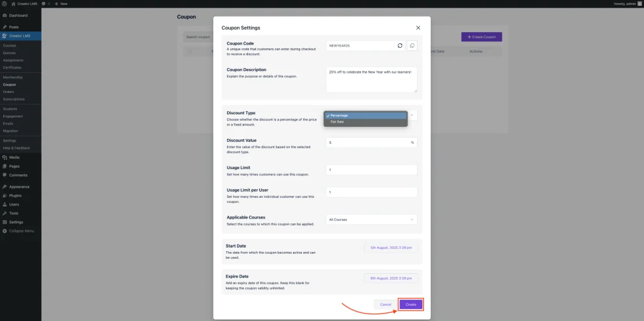
Task: Click the WordPress logo in admin bar
Action: tap(4, 4)
